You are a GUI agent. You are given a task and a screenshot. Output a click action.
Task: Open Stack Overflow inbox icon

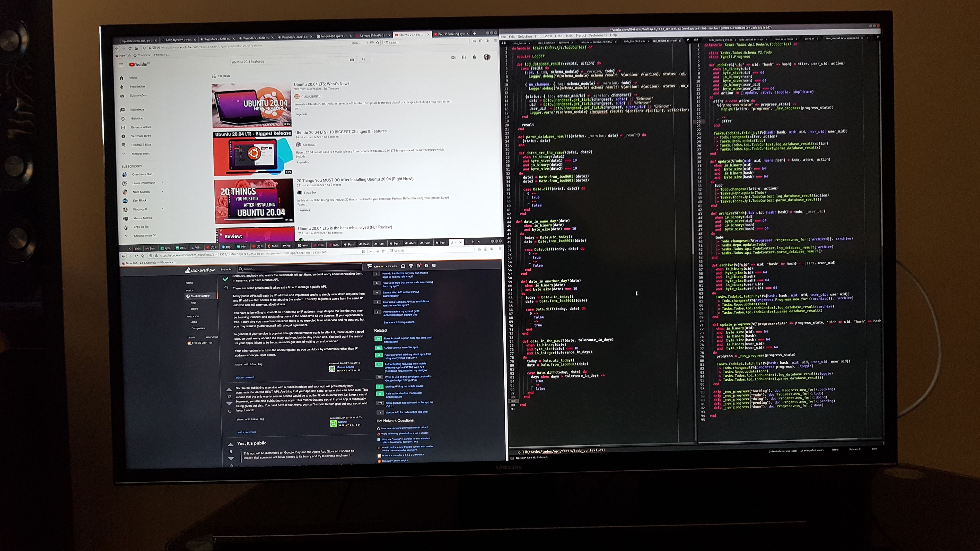pos(403,266)
